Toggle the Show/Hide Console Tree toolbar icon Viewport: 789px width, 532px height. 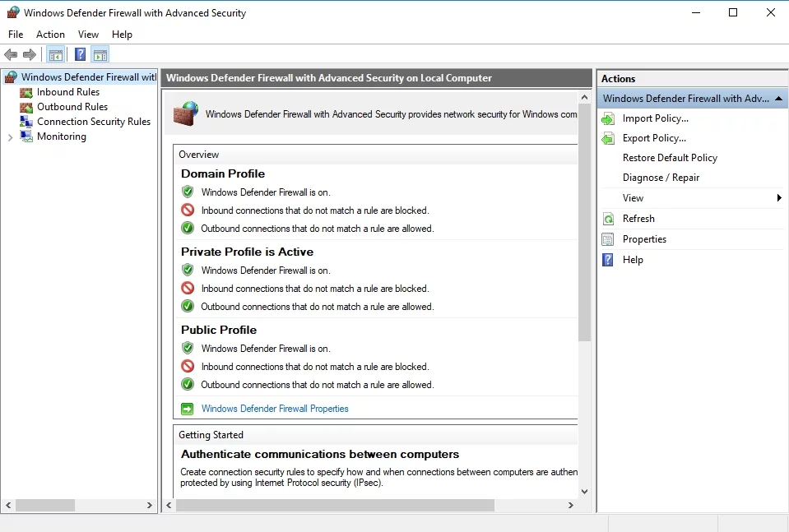(55, 55)
